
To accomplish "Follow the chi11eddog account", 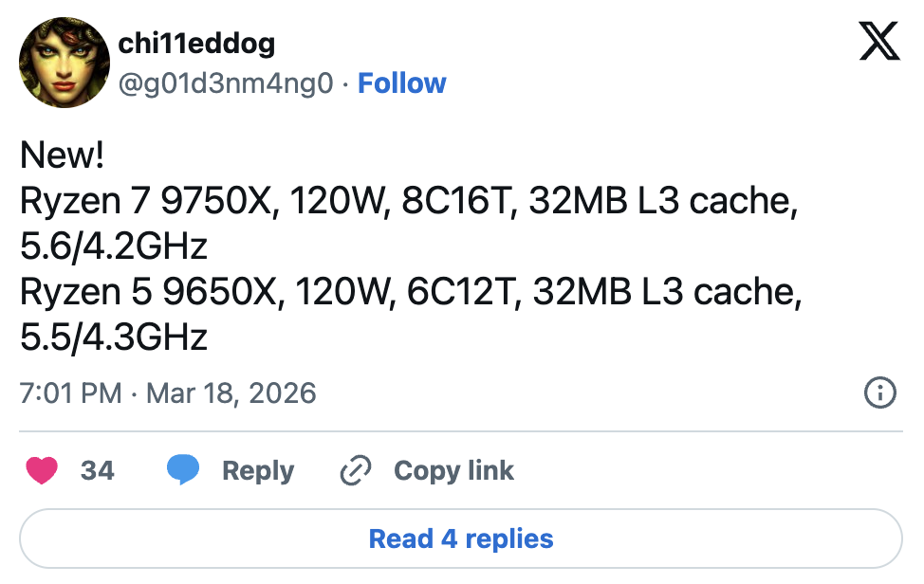I will click(x=402, y=83).
